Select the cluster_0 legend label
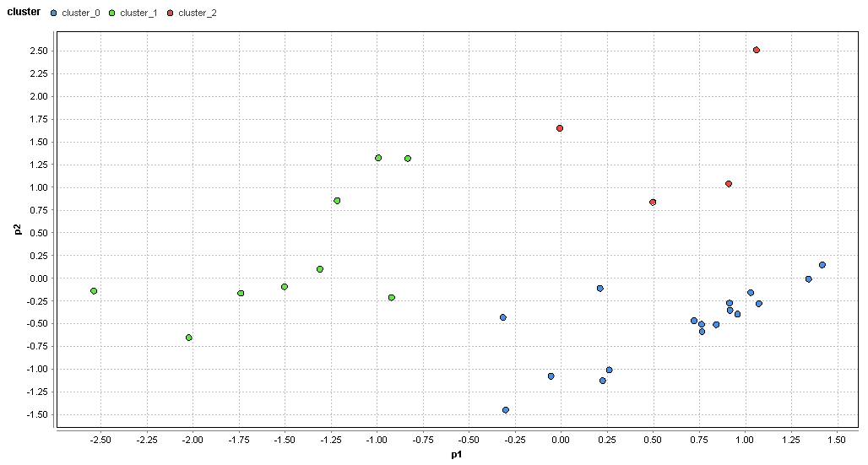This screenshot has width=868, height=465. click(x=81, y=13)
